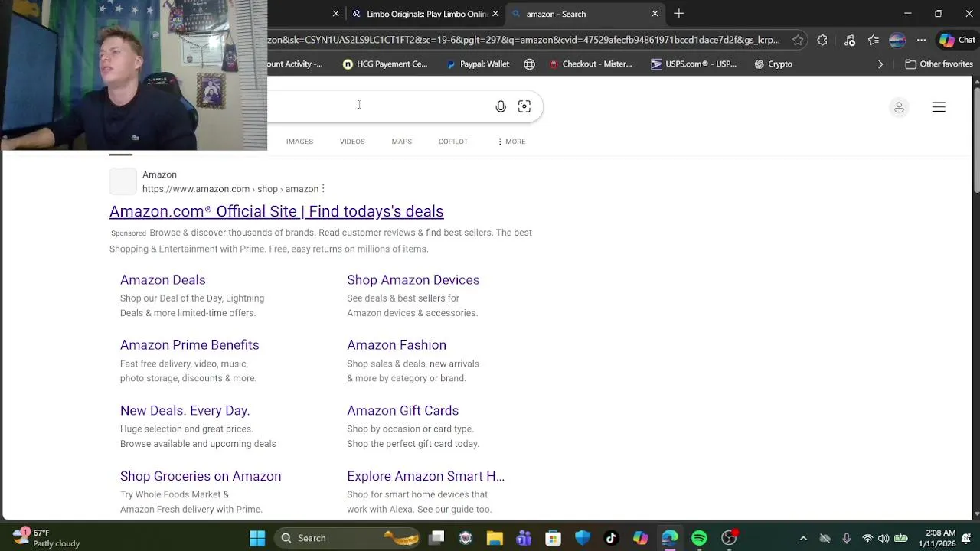The width and height of the screenshot is (980, 551).
Task: Open the Amazon Deals sitelink
Action: coord(162,280)
